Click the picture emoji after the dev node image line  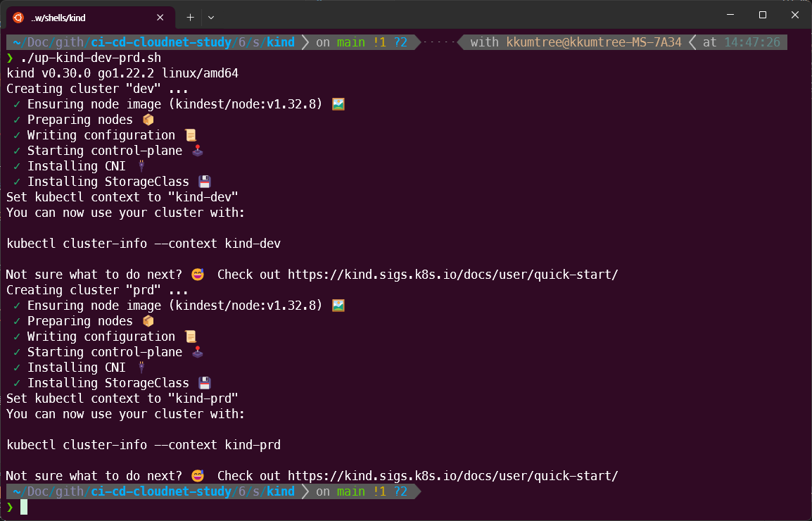pyautogui.click(x=338, y=104)
